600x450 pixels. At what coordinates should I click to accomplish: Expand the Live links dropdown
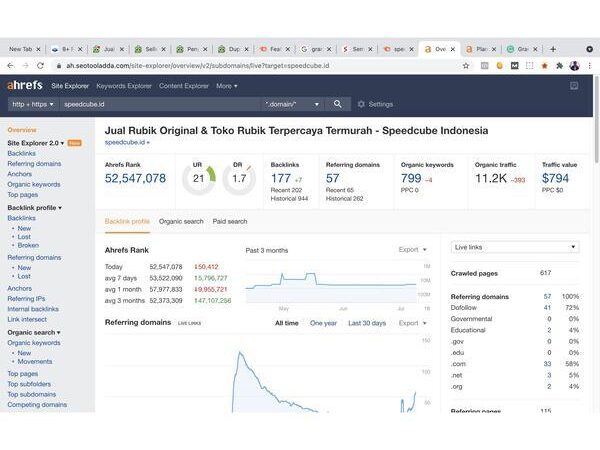[514, 246]
